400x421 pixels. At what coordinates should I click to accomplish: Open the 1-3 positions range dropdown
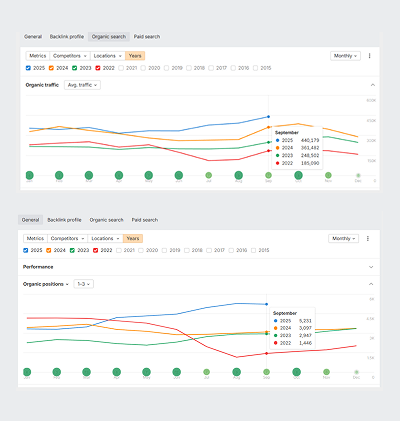83,284
